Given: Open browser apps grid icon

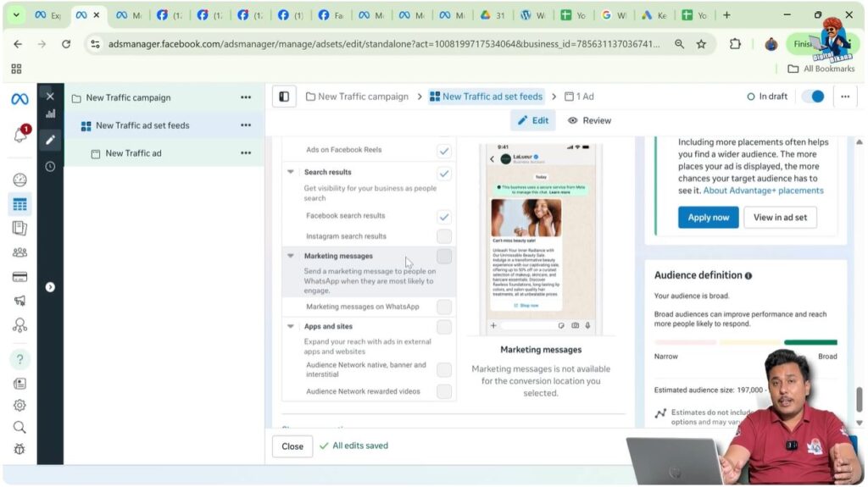Looking at the screenshot, I should click(x=16, y=69).
